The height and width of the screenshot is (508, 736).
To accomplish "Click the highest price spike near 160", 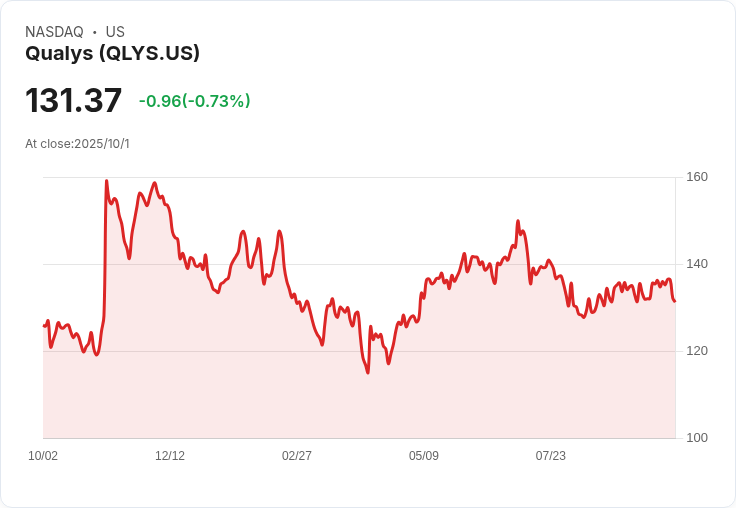I will 106,181.
